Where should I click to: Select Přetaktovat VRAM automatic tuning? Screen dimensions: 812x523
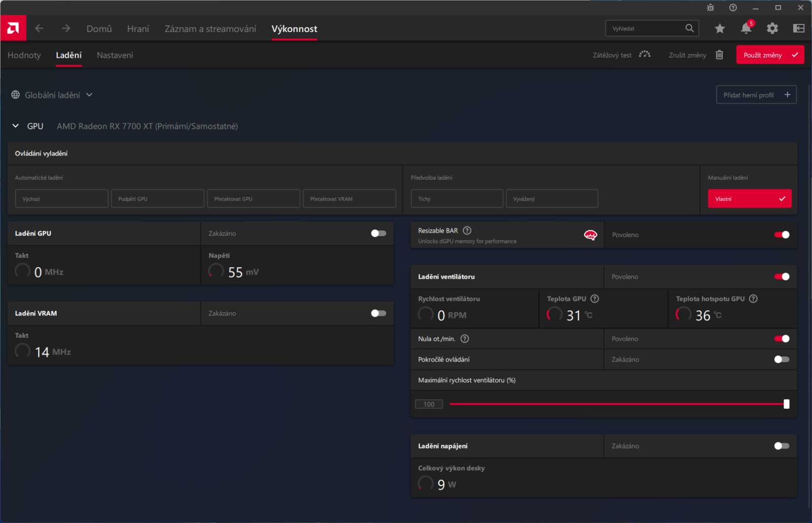click(x=349, y=199)
